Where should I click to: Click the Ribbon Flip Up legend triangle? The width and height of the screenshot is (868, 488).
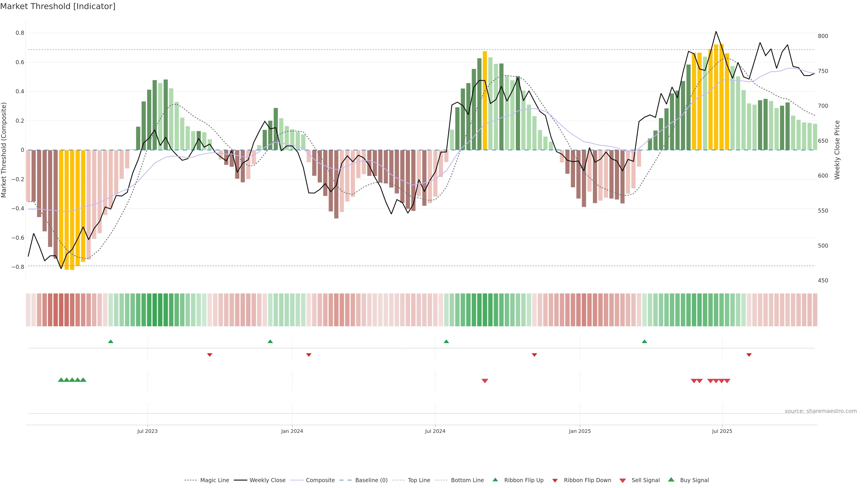pyautogui.click(x=495, y=480)
